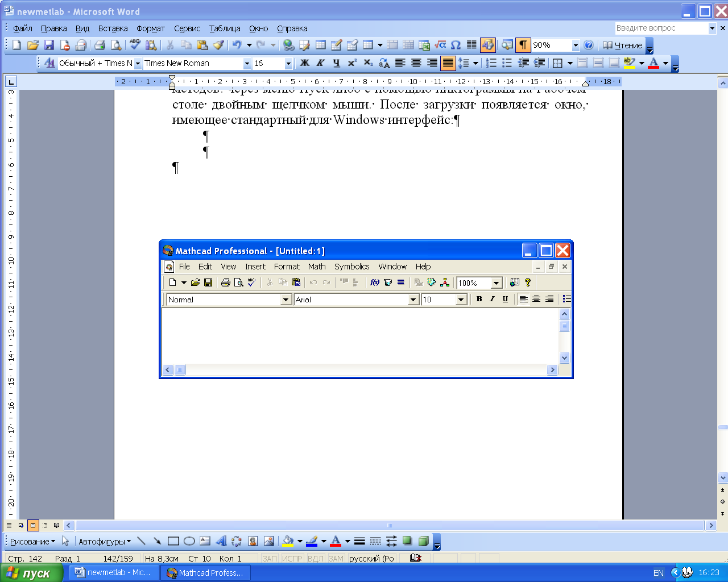Open the Columns layout icon
This screenshot has height=582, width=728.
tap(471, 45)
